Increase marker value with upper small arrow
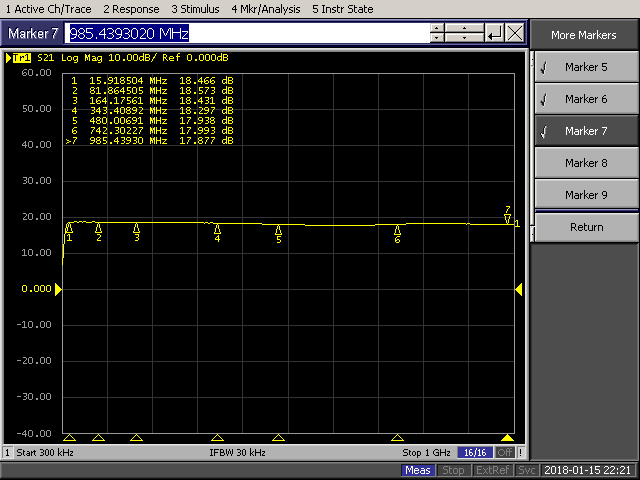Image resolution: width=640 pixels, height=480 pixels. coord(437,28)
